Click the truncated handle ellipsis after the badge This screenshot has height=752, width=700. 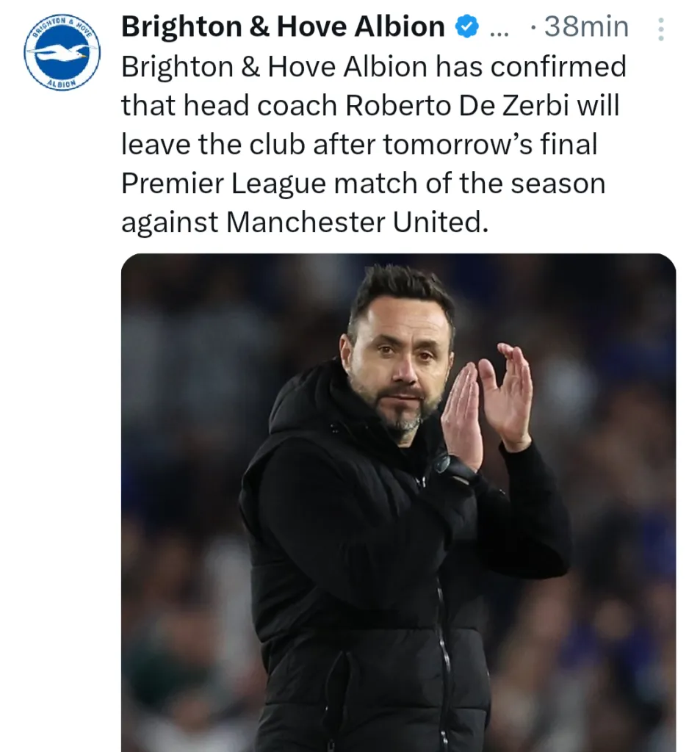click(x=498, y=29)
